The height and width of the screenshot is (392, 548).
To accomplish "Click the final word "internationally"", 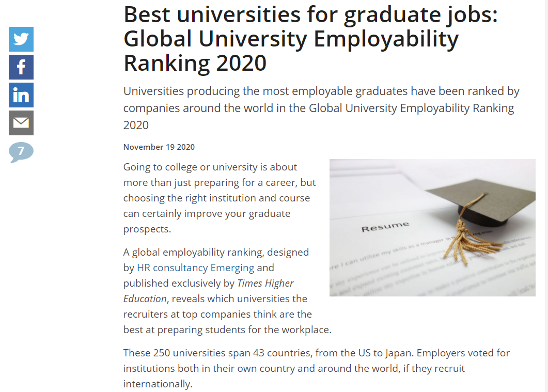I will (x=157, y=384).
